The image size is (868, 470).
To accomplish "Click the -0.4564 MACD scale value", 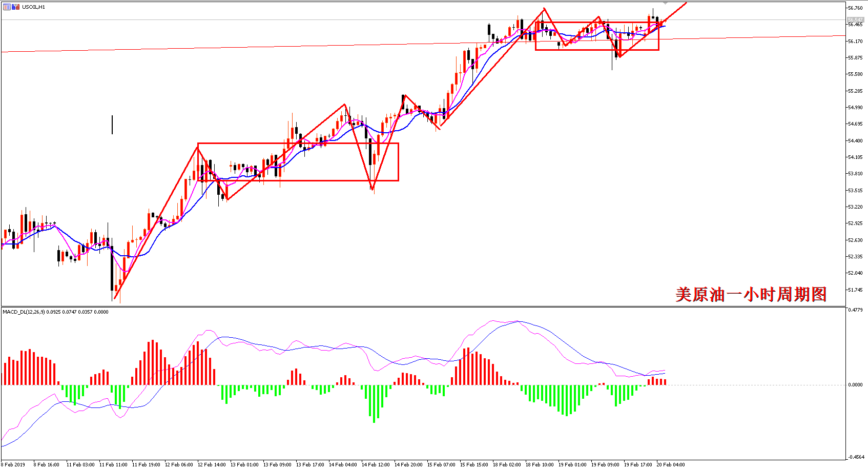I will (855, 457).
